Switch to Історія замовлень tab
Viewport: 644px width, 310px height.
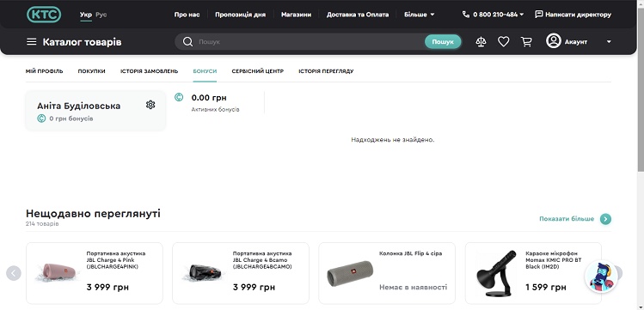click(x=149, y=71)
